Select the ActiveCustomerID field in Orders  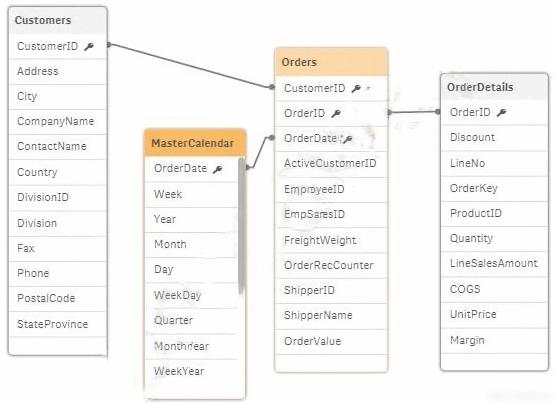pyautogui.click(x=331, y=164)
